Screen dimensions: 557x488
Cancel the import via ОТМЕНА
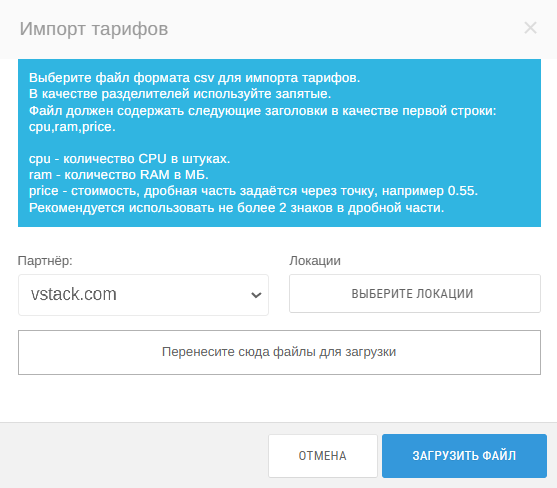coord(323,456)
